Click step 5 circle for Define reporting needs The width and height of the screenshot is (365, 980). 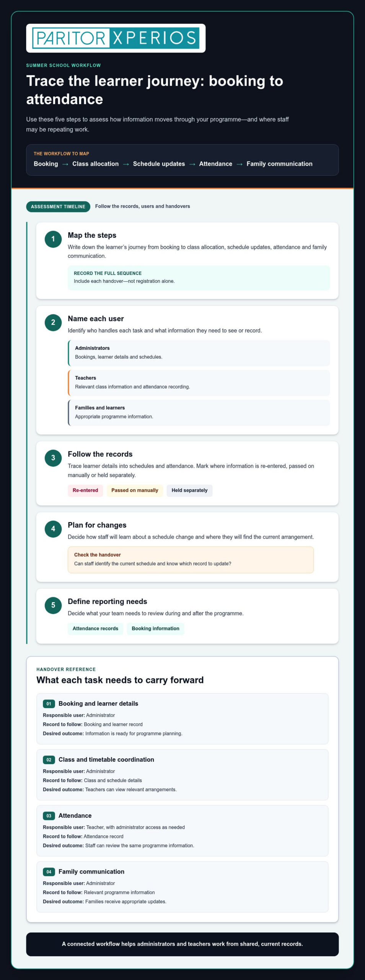point(53,606)
